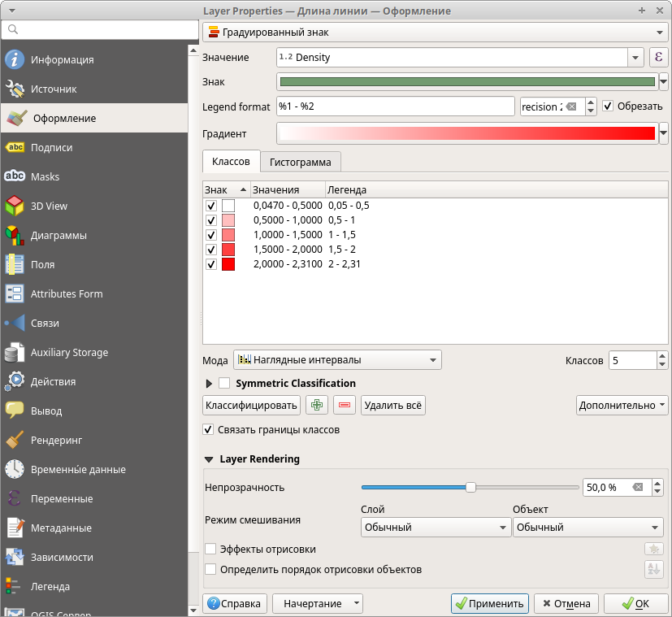
Task: Uncheck Связать границы классов
Action: coord(208,429)
